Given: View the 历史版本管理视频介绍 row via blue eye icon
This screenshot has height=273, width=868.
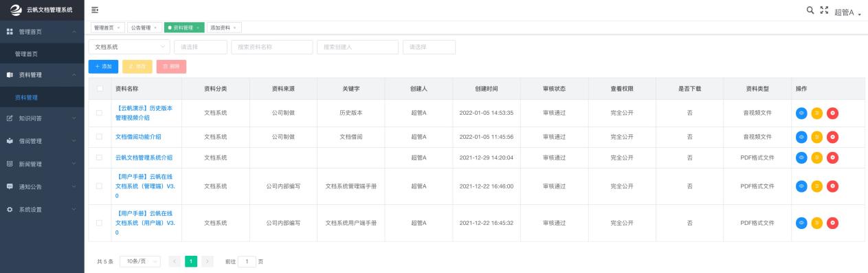Looking at the screenshot, I should coord(801,113).
